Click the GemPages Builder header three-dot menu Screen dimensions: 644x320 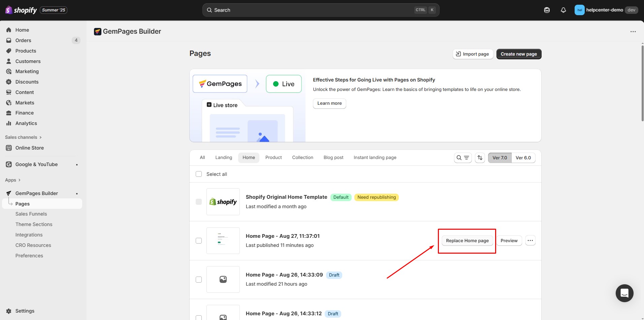click(x=633, y=32)
